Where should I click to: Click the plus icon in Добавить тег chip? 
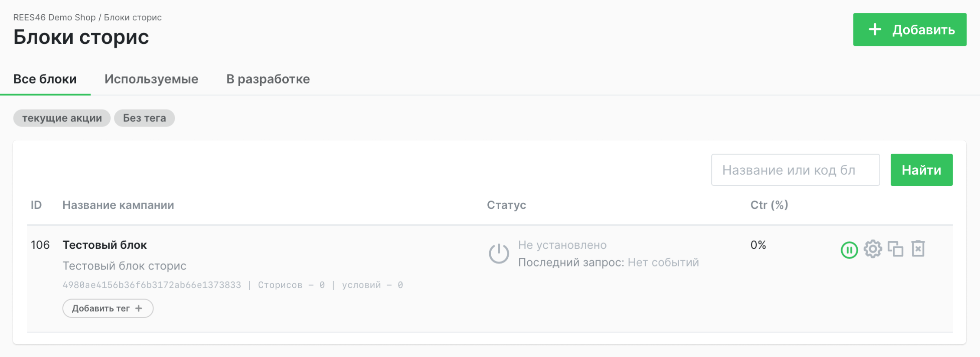[x=138, y=308]
